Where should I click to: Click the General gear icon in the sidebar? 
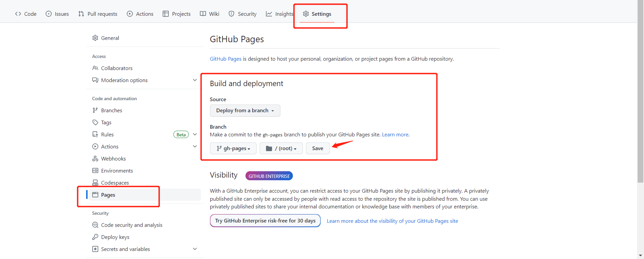(x=95, y=38)
